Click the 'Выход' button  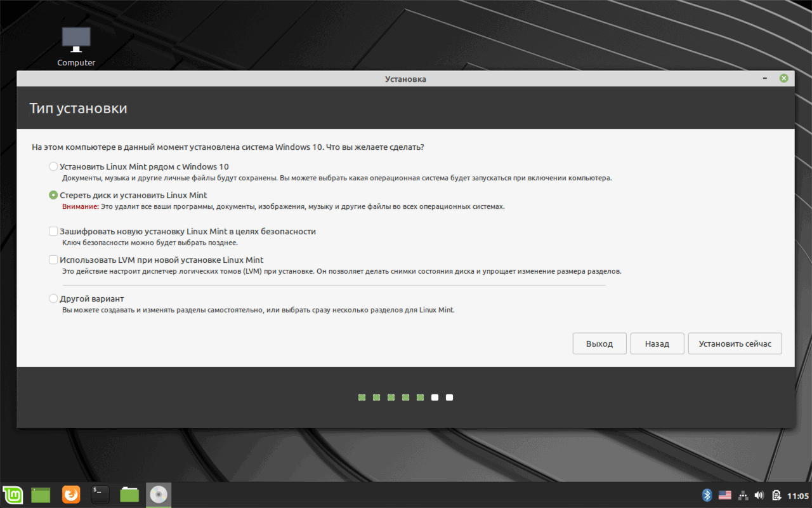click(599, 344)
